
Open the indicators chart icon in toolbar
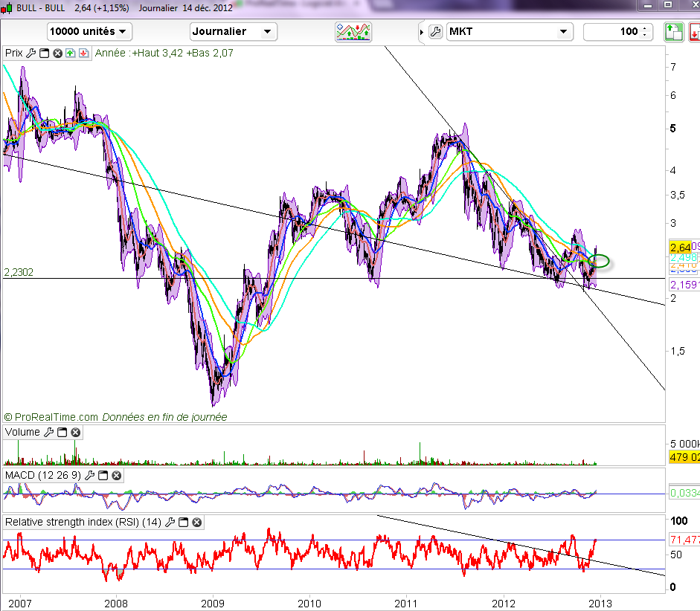pos(353,31)
